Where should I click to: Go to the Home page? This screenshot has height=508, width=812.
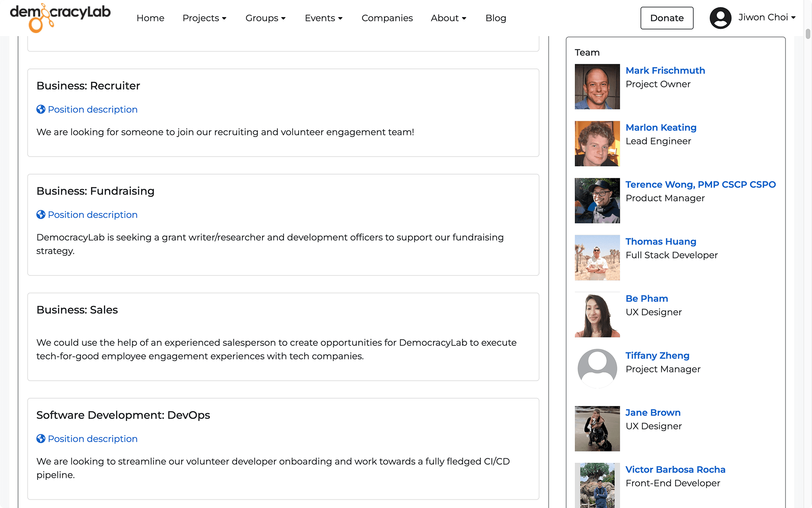(x=150, y=18)
